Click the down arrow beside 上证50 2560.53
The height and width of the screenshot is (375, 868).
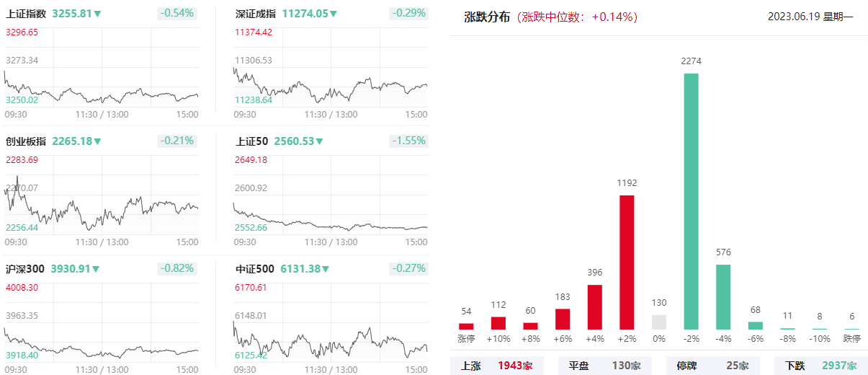point(319,141)
